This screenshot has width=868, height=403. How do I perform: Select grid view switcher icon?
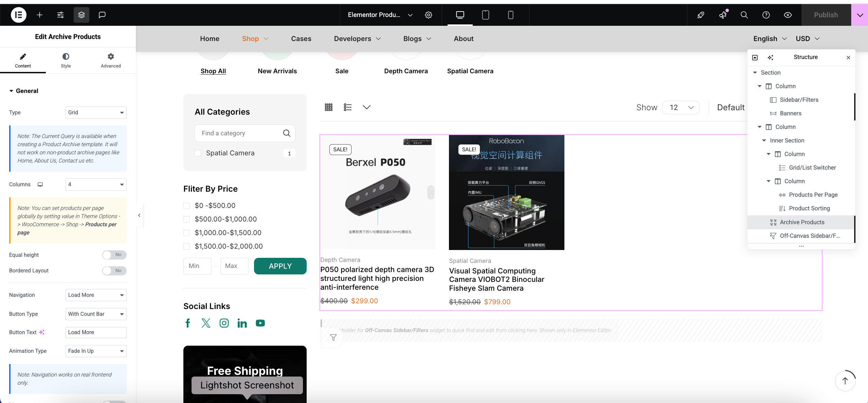pos(329,107)
